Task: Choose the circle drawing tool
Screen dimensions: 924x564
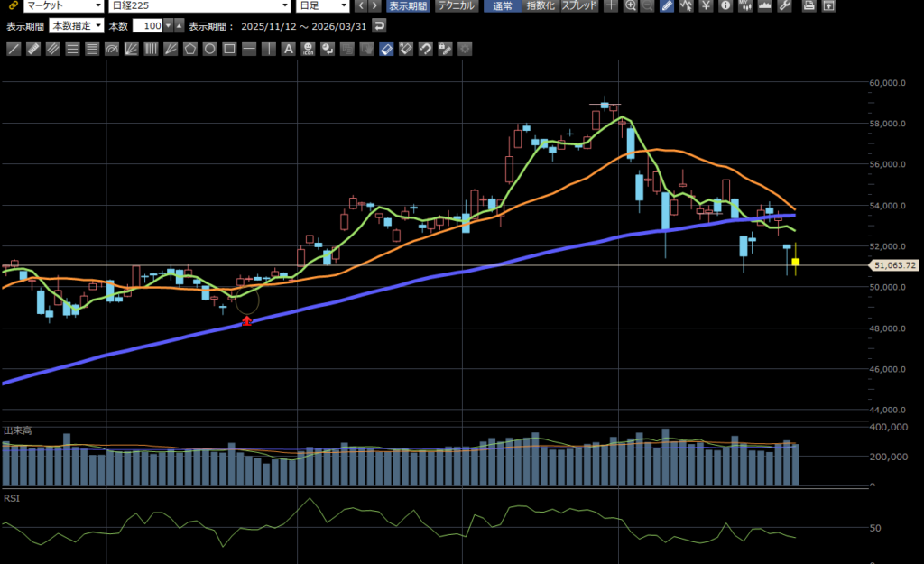Action: [209, 48]
